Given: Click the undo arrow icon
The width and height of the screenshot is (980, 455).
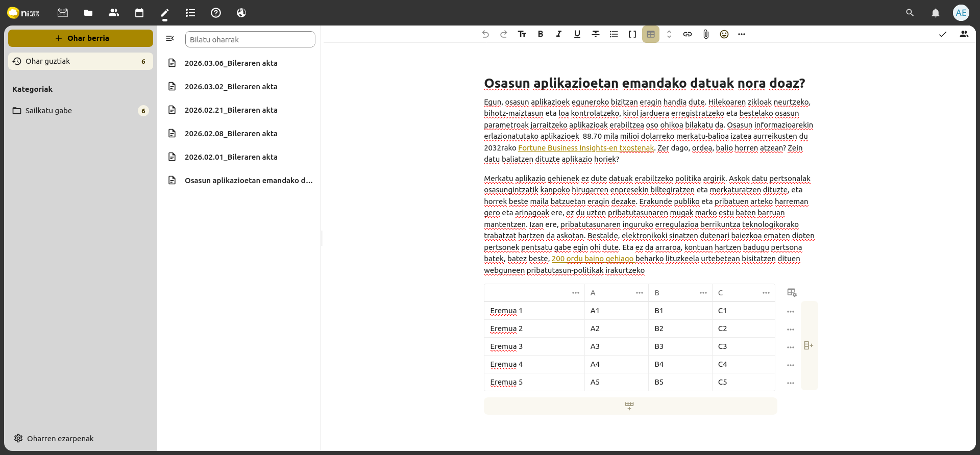Looking at the screenshot, I should [485, 34].
